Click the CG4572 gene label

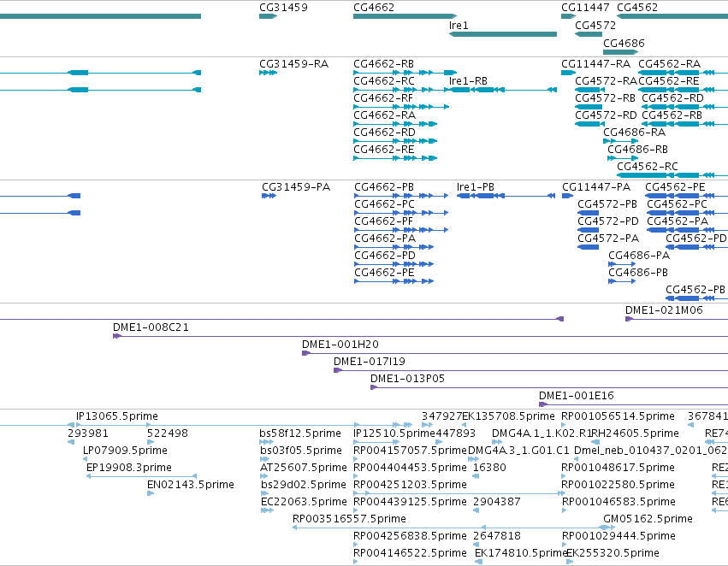[x=595, y=26]
